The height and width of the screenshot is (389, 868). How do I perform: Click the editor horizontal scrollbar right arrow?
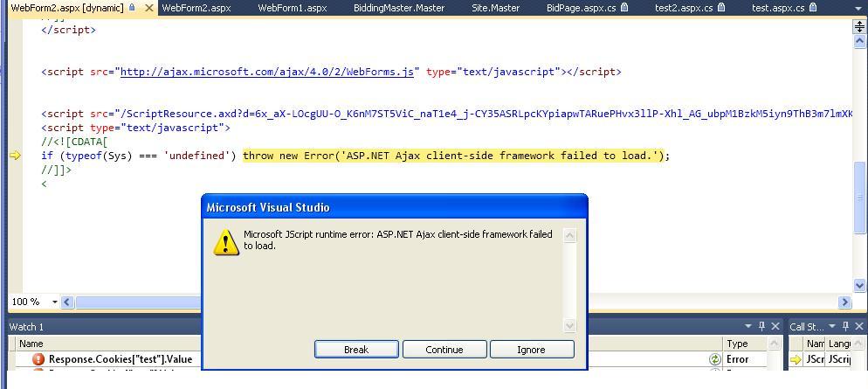[844, 302]
